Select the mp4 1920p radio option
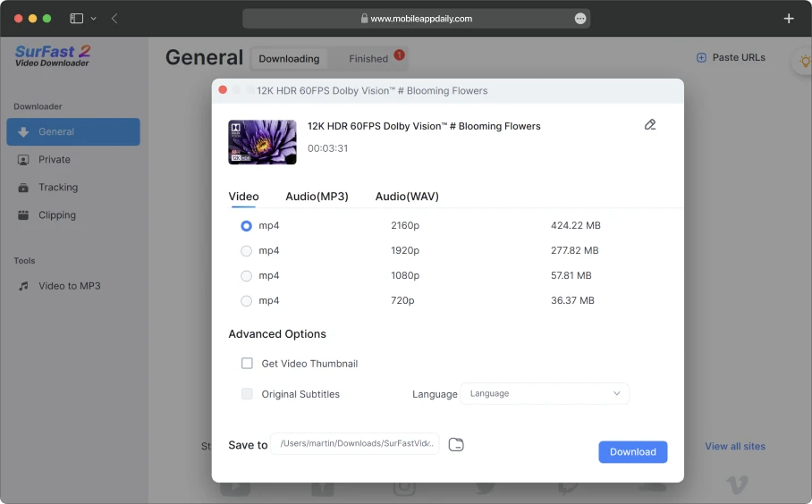This screenshot has width=812, height=504. (246, 251)
